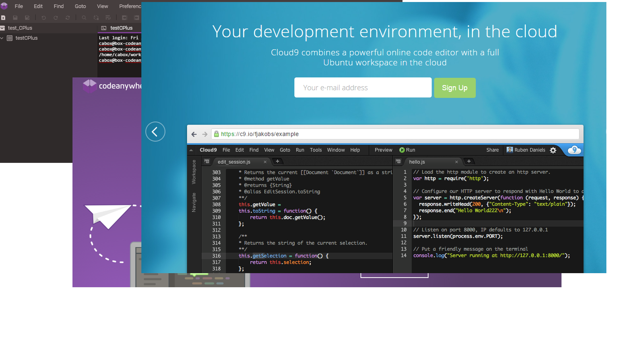Image resolution: width=644 pixels, height=361 pixels.
Task: Click the undo icon in Codeanywhere toolbar
Action: [x=43, y=18]
